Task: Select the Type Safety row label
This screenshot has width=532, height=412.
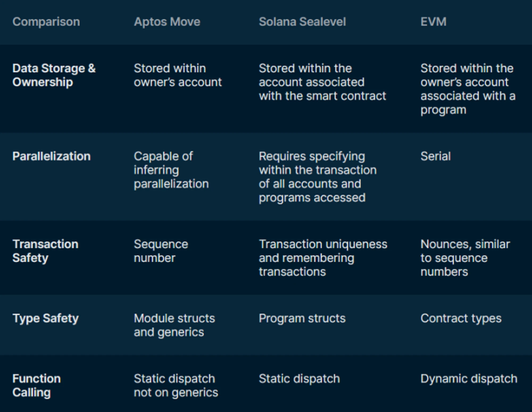Action: click(x=45, y=318)
